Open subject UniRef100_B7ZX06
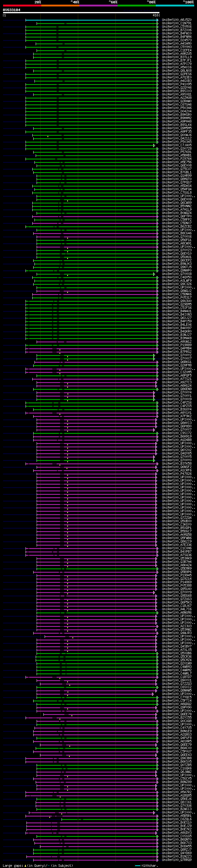This screenshot has height=868, width=197. (x=177, y=30)
